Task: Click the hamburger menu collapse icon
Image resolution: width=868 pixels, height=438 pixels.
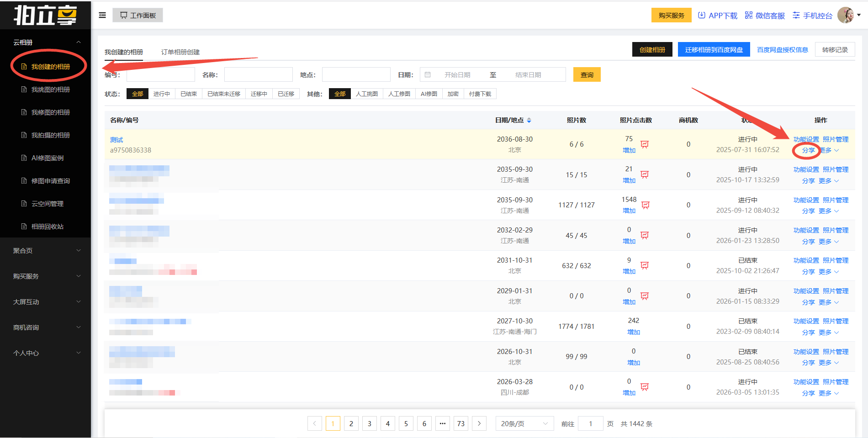Action: [102, 15]
